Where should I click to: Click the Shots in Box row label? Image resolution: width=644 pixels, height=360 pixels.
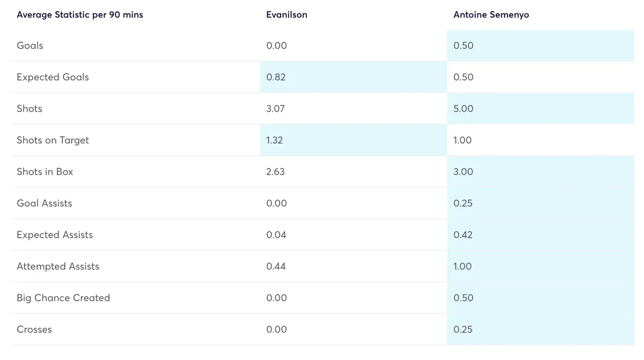[45, 172]
